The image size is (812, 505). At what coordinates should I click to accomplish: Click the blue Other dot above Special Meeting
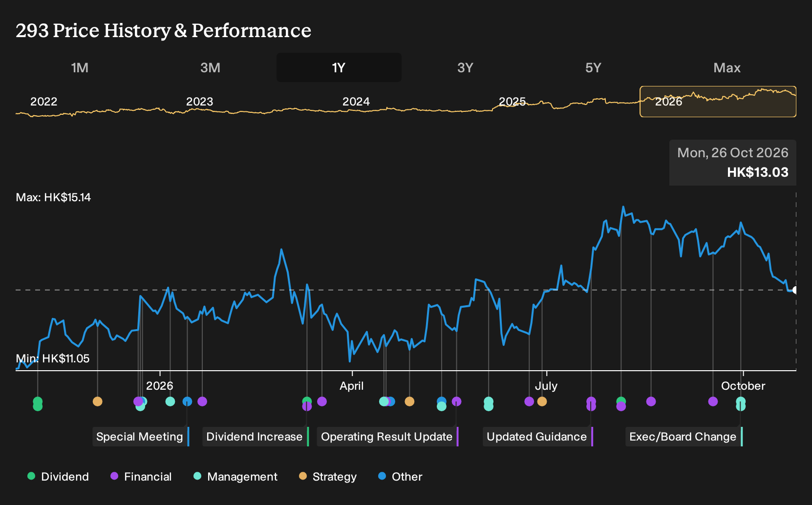(187, 401)
